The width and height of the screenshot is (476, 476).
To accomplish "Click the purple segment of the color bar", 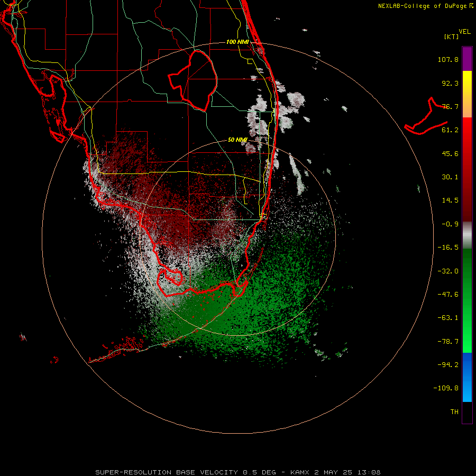I will pyautogui.click(x=467, y=59).
